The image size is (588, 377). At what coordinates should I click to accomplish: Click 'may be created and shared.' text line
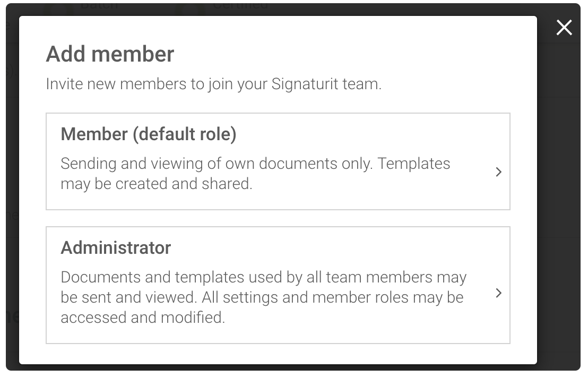tap(157, 184)
